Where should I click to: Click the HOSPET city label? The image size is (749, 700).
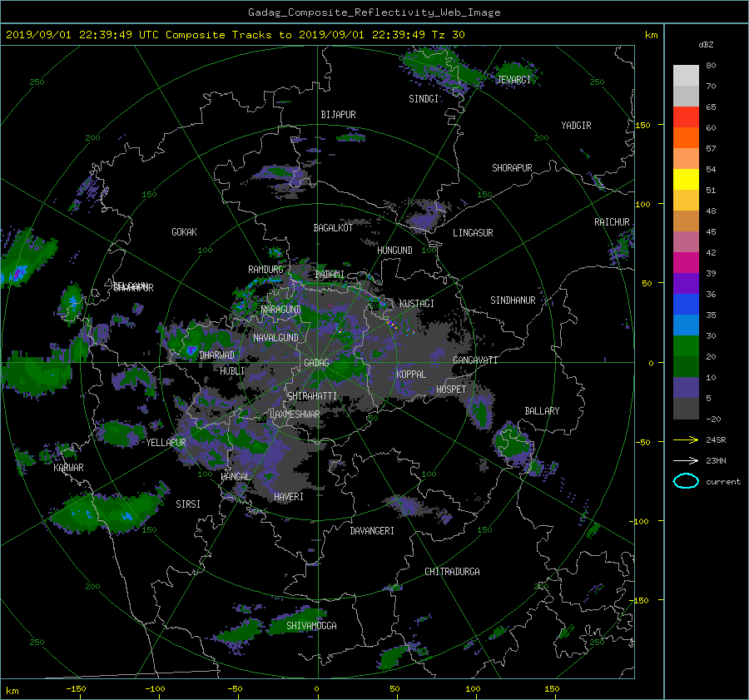[x=451, y=390]
